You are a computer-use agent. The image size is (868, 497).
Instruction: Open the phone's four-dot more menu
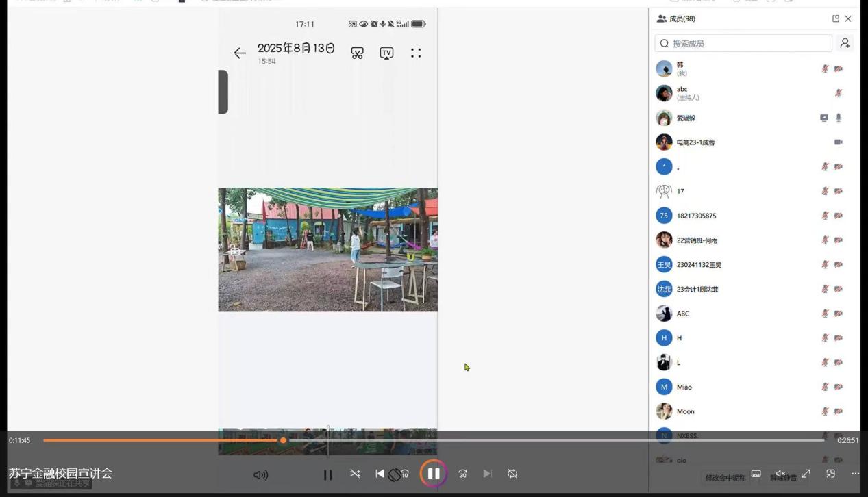[x=416, y=53]
